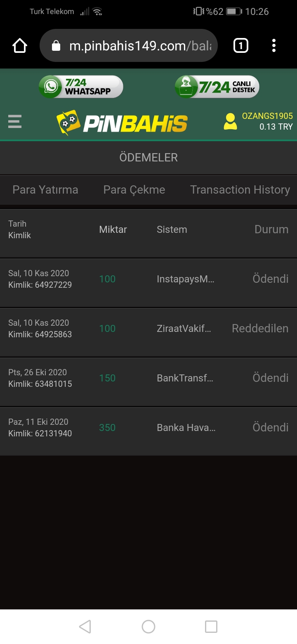Screen dimensions: 297x644
Task: Tap the Pinbahis logo
Action: 122,123
